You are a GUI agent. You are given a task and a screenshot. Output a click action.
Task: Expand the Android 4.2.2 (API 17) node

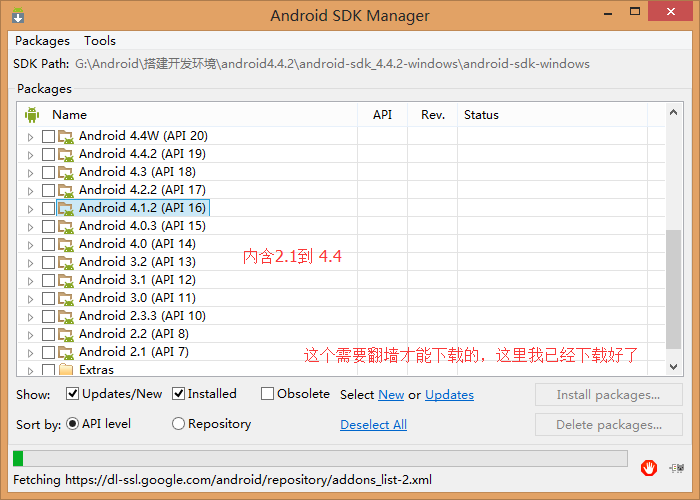(x=30, y=191)
